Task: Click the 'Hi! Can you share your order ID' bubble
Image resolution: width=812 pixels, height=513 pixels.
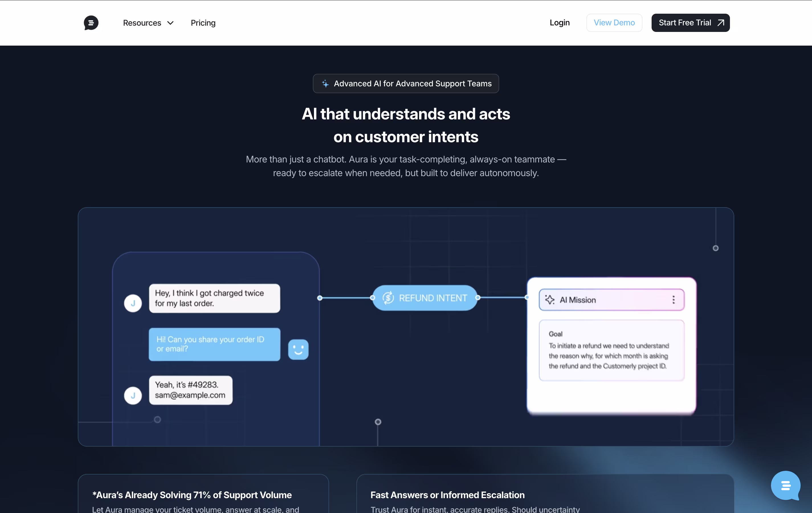Action: tap(215, 344)
